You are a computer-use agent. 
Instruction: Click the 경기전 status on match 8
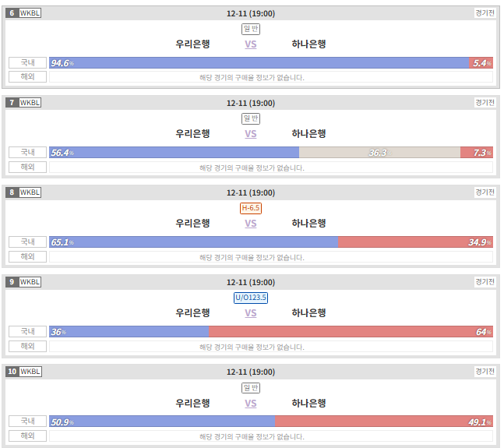485,192
